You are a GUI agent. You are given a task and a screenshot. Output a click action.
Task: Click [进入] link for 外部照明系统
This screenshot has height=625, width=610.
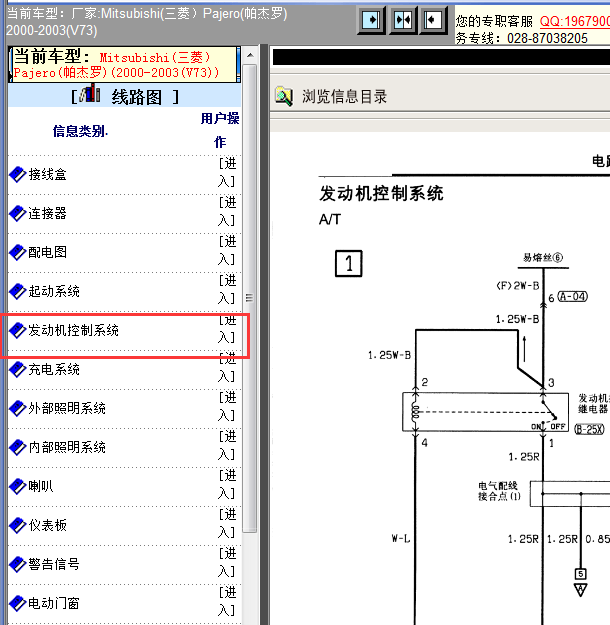pyautogui.click(x=228, y=407)
